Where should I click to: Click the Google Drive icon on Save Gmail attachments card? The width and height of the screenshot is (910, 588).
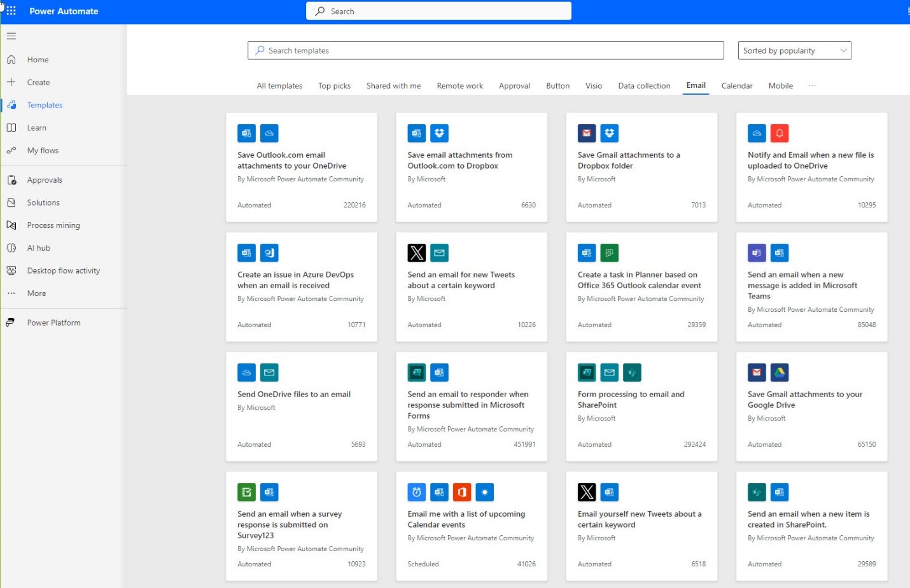(x=779, y=372)
